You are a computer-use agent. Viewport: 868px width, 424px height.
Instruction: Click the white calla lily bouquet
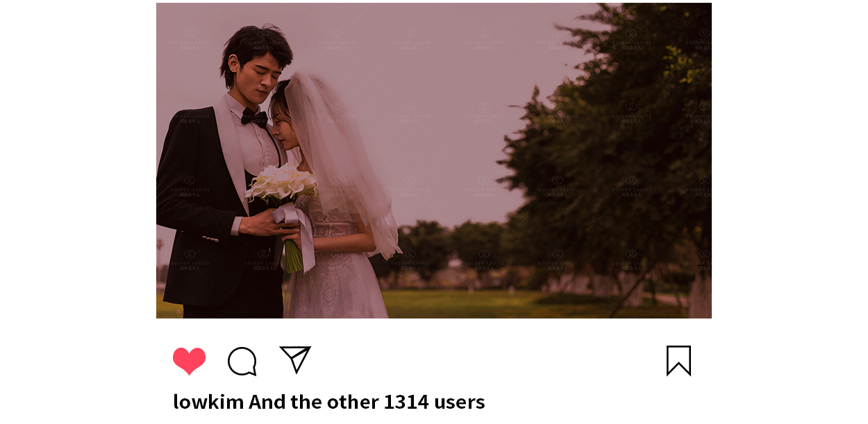(x=282, y=184)
